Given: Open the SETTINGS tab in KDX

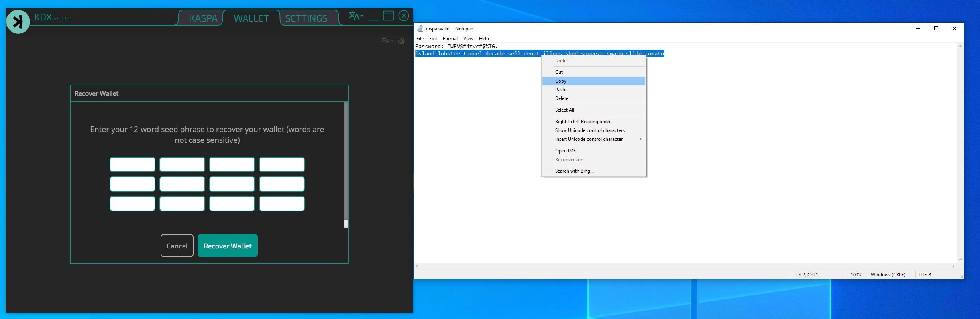Looking at the screenshot, I should point(306,18).
